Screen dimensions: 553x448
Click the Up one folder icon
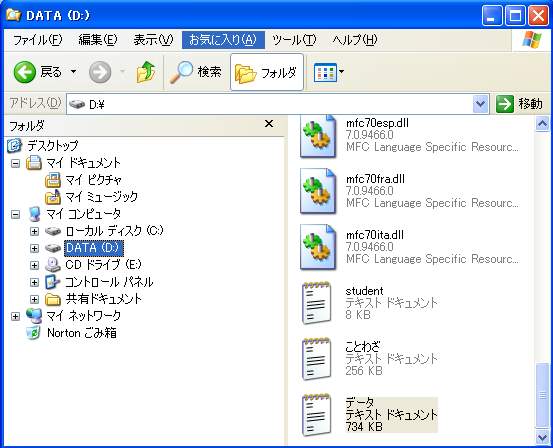(x=146, y=72)
